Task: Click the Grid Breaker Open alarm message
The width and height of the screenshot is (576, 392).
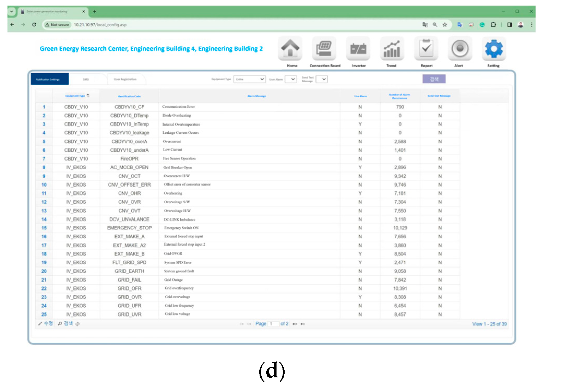Action: (178, 168)
